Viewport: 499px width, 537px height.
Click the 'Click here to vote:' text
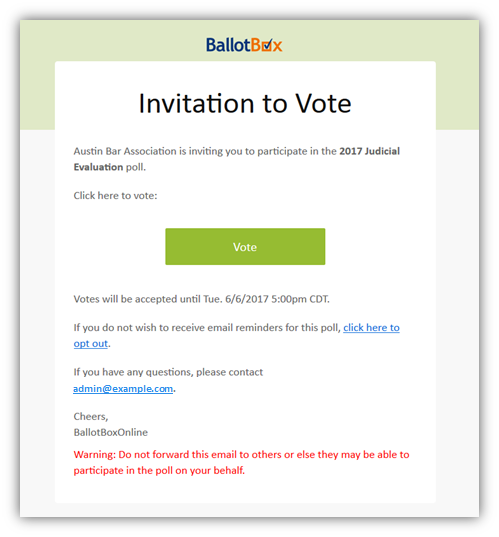tap(115, 196)
